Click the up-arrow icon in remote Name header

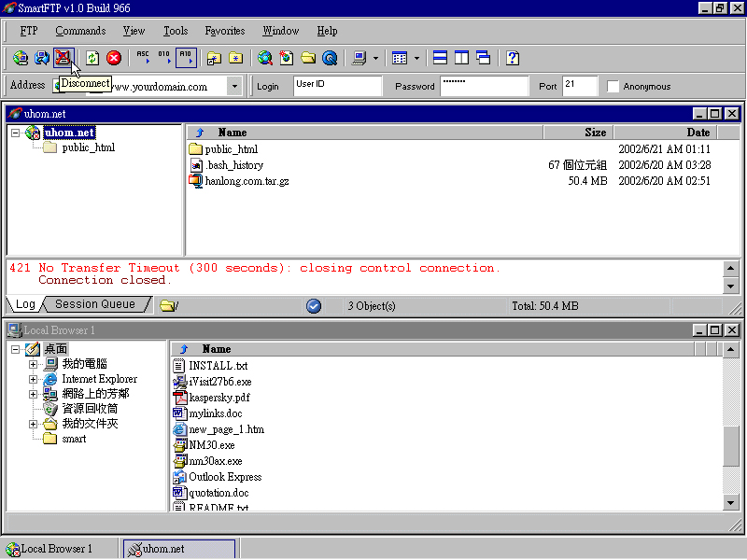click(200, 133)
